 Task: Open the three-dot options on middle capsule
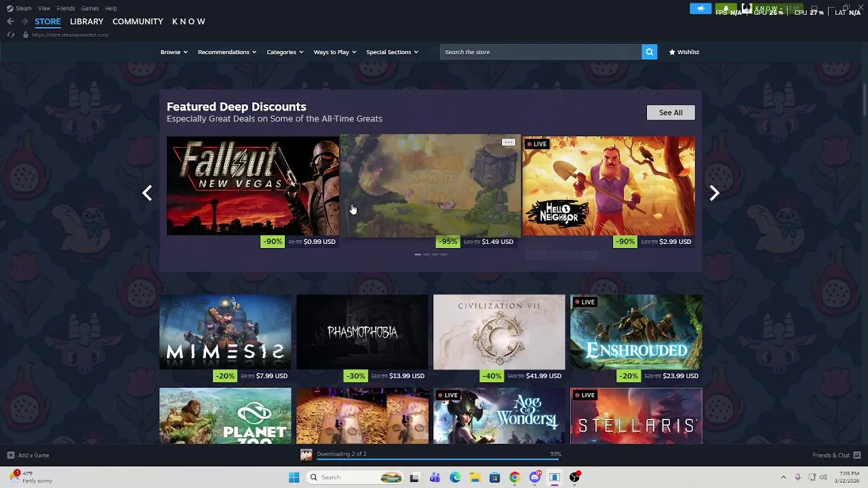pyautogui.click(x=508, y=142)
